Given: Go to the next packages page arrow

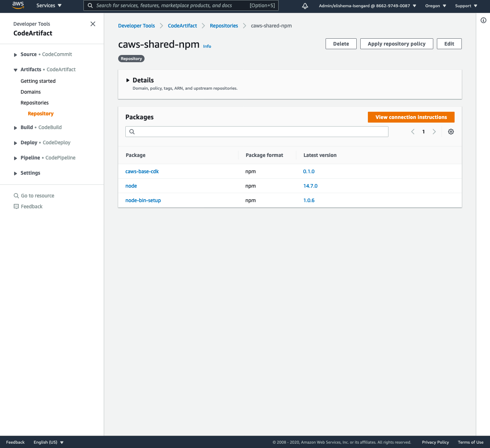Looking at the screenshot, I should 434,132.
